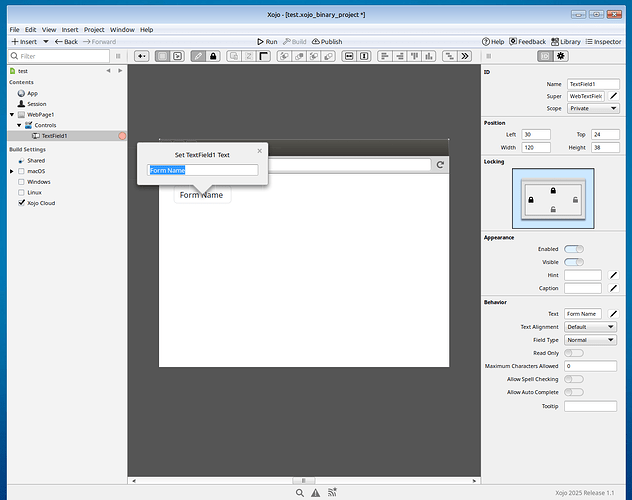Click the Inspector ID properties tab icon
Viewport: 632px width, 500px height.
[545, 56]
